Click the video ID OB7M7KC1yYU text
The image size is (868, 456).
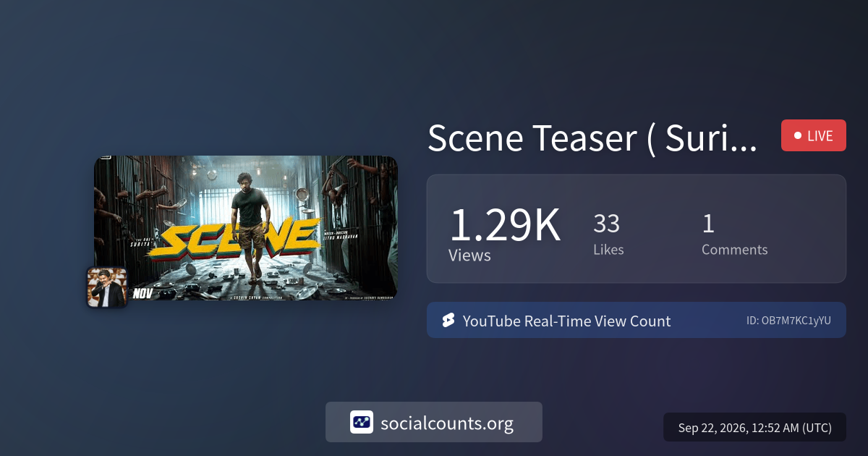pos(788,321)
